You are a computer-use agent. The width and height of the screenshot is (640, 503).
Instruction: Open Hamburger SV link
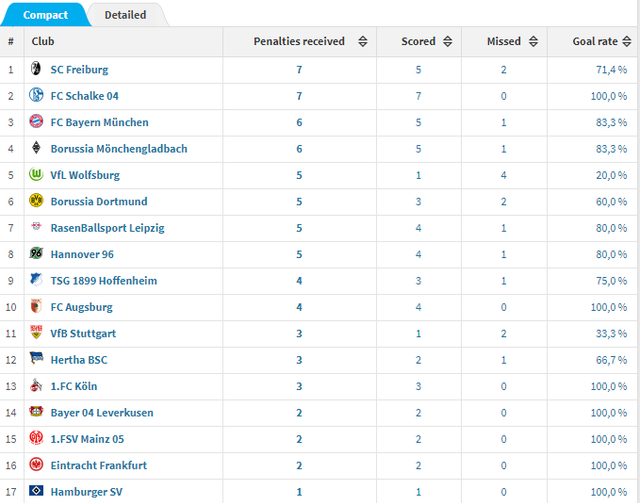[x=86, y=492]
